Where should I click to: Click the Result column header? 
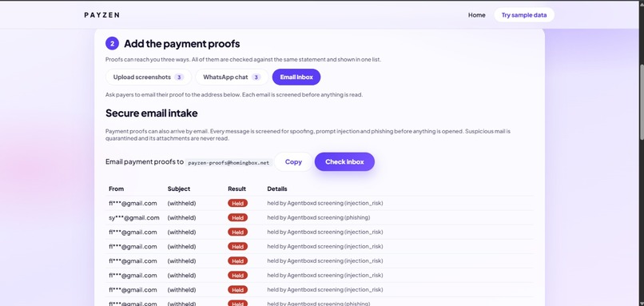point(237,189)
